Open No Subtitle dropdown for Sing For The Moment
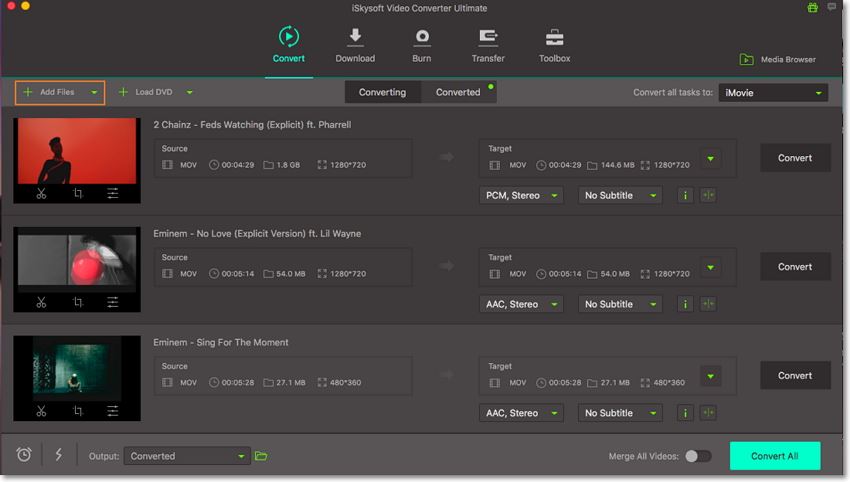 tap(620, 413)
